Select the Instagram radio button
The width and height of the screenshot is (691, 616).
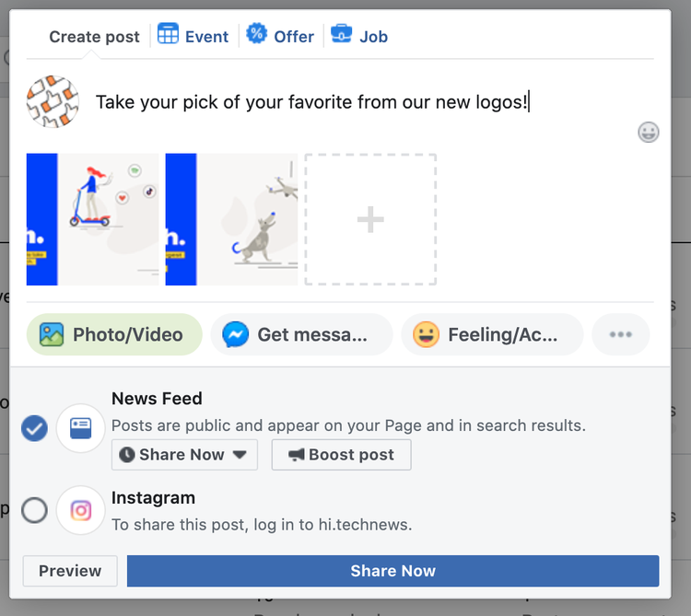click(34, 510)
